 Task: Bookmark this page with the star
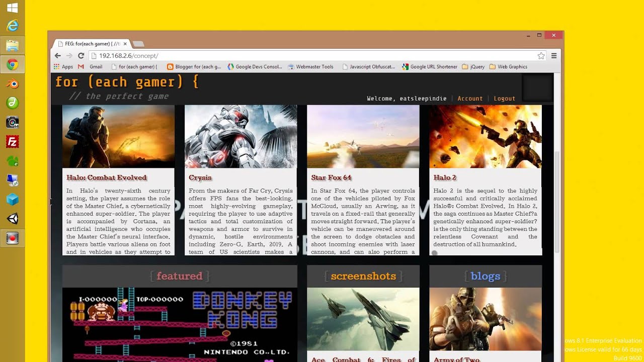pos(541,56)
